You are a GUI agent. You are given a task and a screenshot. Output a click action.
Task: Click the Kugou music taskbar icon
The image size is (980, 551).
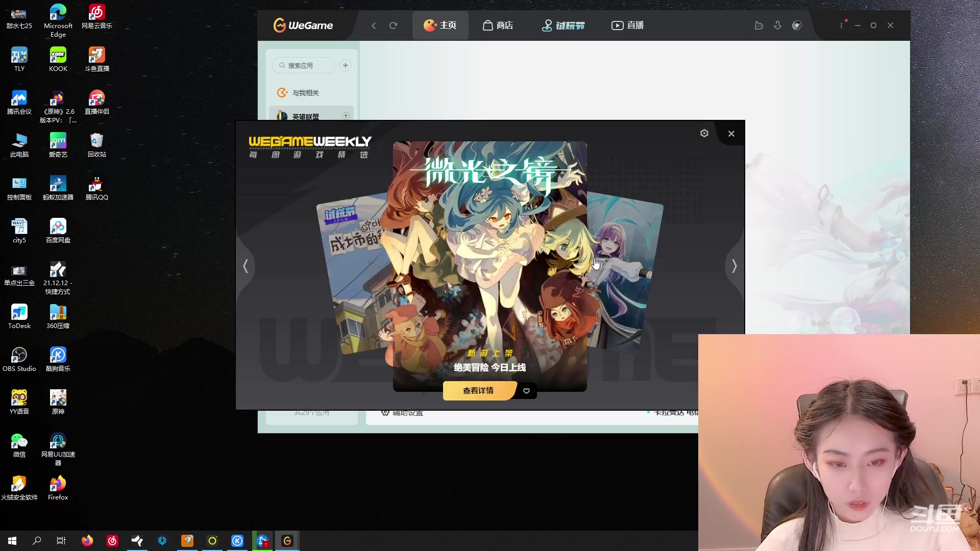(237, 541)
